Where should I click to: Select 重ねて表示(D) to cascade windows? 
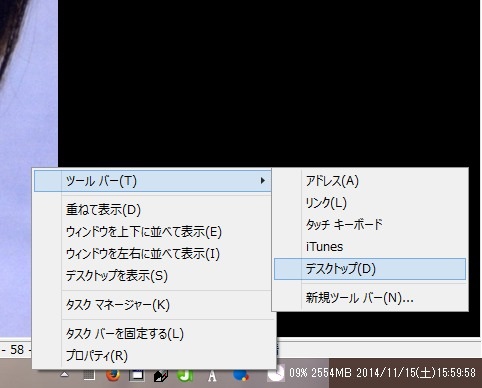(x=153, y=210)
